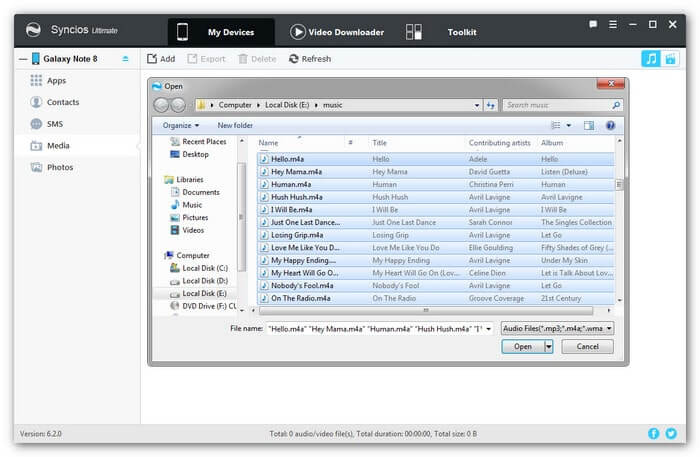This screenshot has height=457, width=700.
Task: Select Recent Places in navigation pane
Action: click(x=199, y=141)
